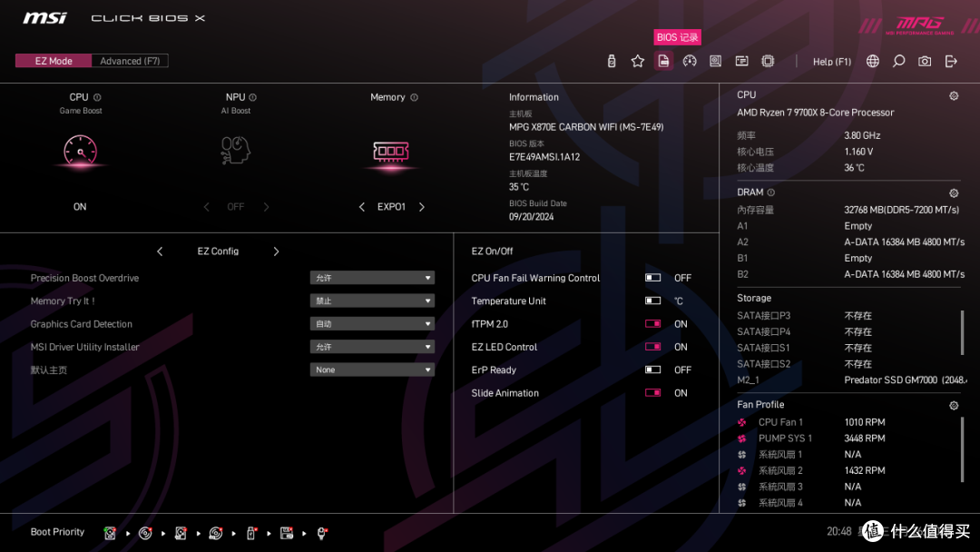Click the 1432 RPM fan reading

click(x=865, y=470)
